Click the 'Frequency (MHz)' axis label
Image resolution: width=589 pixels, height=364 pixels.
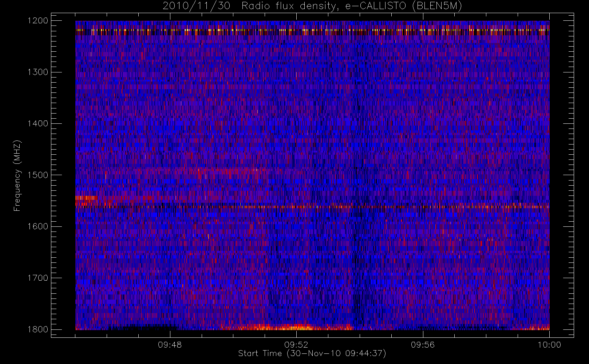[17, 175]
